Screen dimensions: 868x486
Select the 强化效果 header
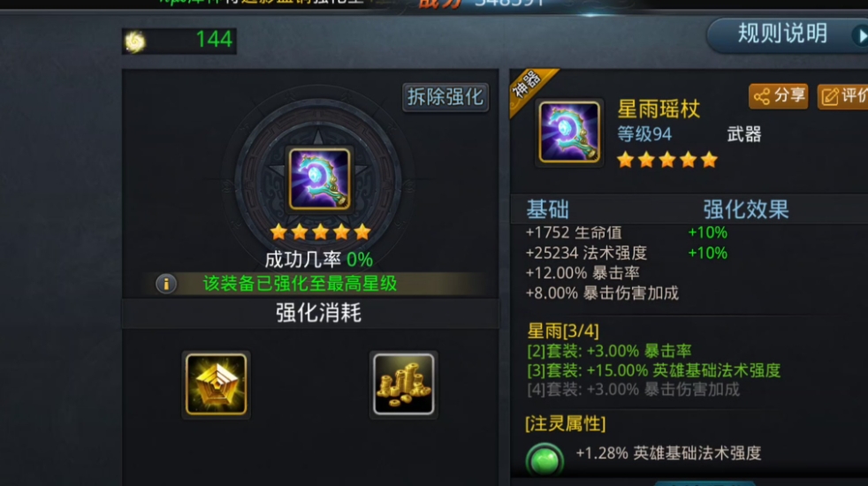tap(745, 209)
